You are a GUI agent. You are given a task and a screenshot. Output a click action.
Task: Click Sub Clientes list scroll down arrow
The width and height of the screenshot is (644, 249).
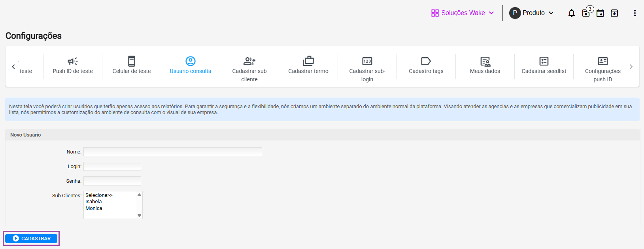[x=139, y=215]
